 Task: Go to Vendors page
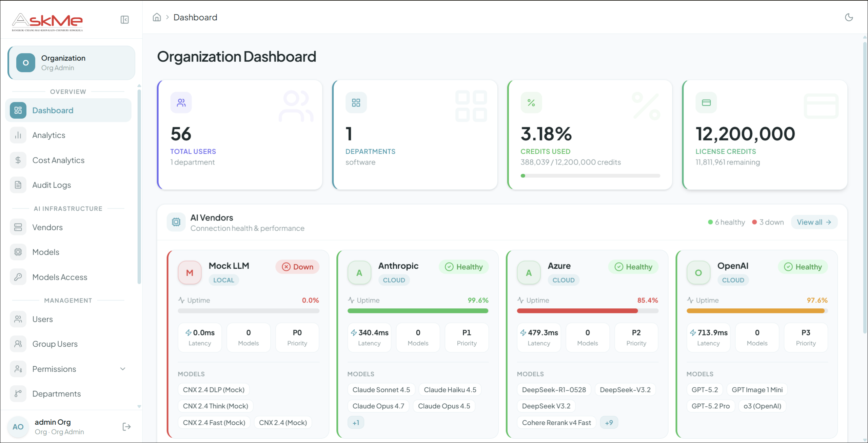68,227
